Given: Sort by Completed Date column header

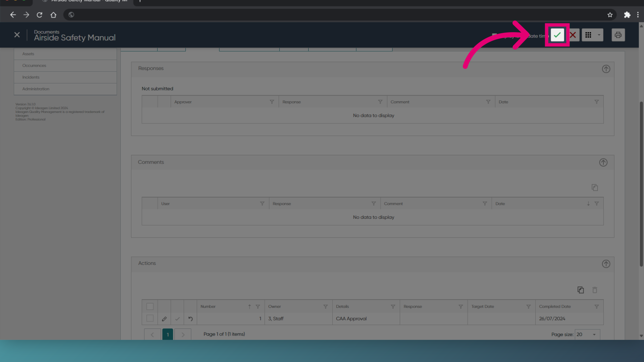Looking at the screenshot, I should 555,307.
